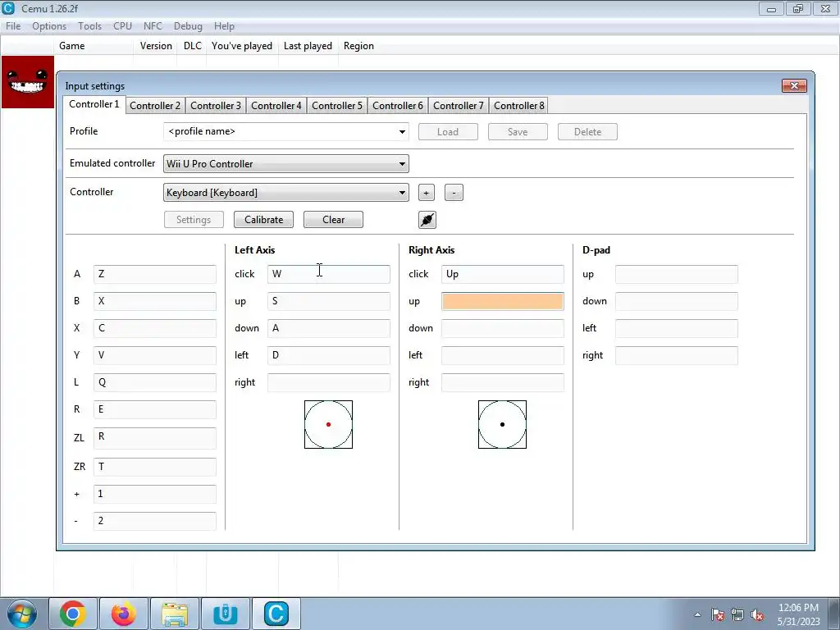Click the Right Axis down field
This screenshot has height=630, width=840.
click(503, 328)
